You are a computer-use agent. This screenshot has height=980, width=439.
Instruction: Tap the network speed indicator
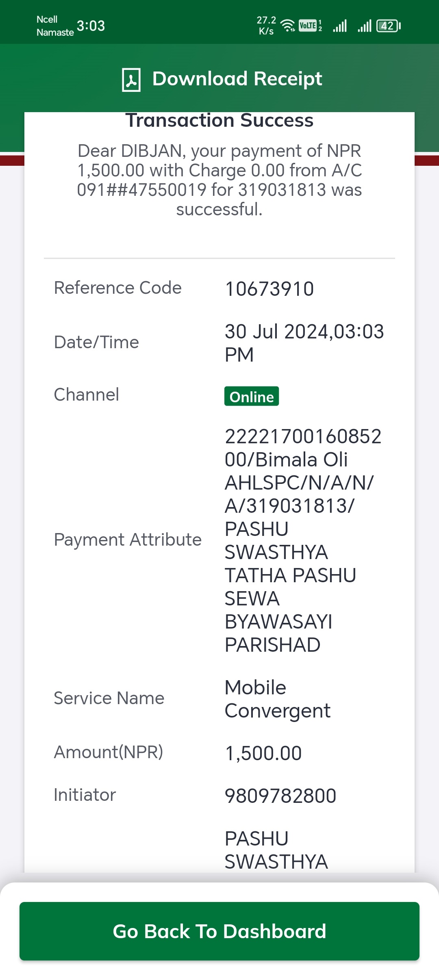(x=266, y=25)
